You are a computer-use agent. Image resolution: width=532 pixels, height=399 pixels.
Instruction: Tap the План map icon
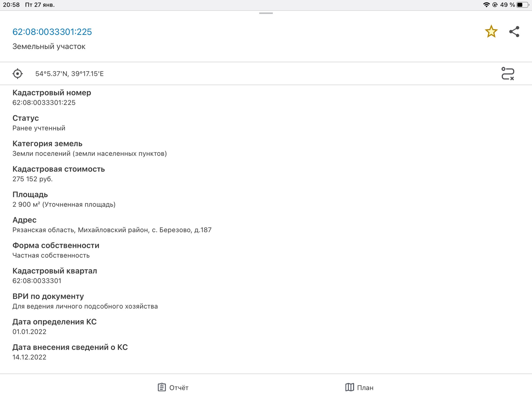coord(350,387)
